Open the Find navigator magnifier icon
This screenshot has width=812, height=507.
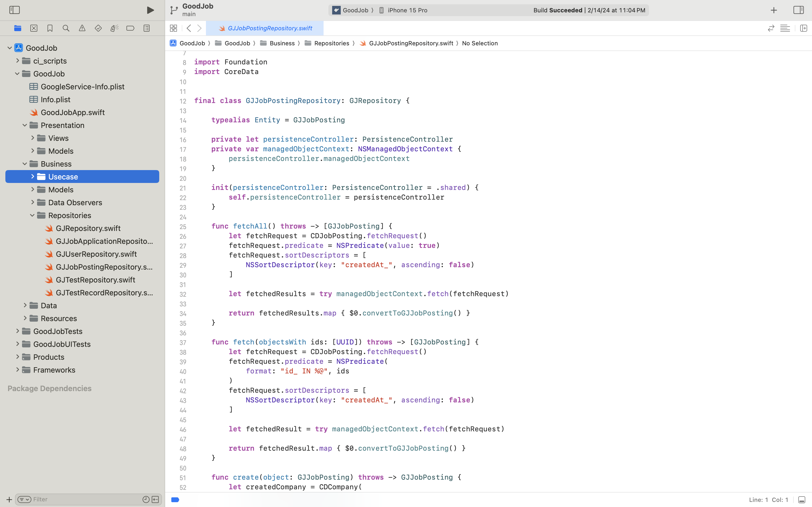[66, 28]
